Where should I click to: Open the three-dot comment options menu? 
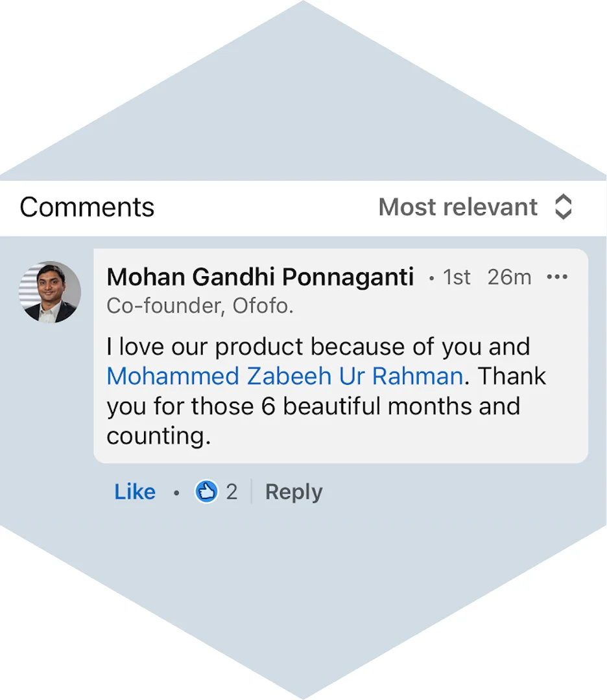[557, 277]
